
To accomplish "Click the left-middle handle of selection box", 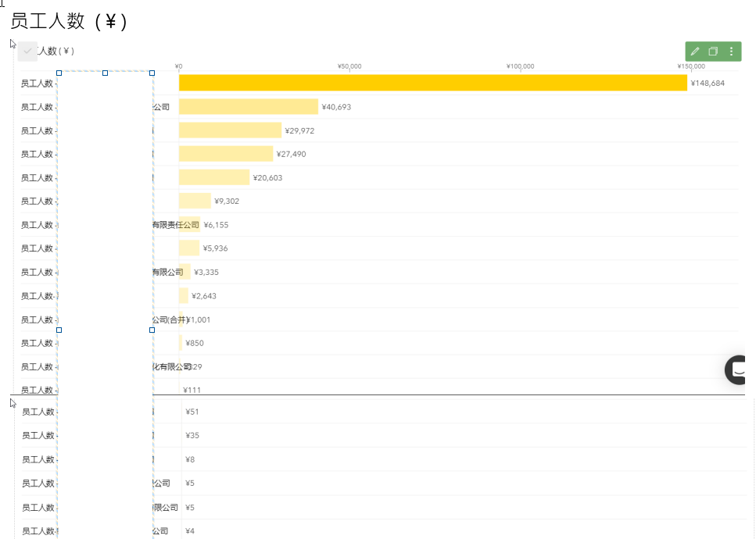I will pos(59,330).
